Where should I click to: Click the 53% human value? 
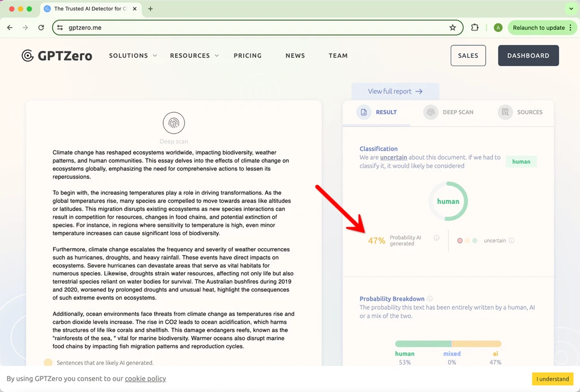pyautogui.click(x=404, y=363)
